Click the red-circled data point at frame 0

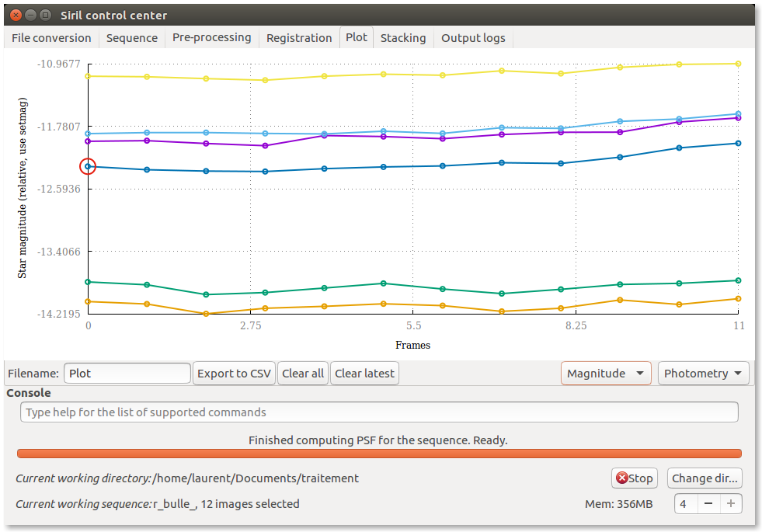[x=88, y=166]
